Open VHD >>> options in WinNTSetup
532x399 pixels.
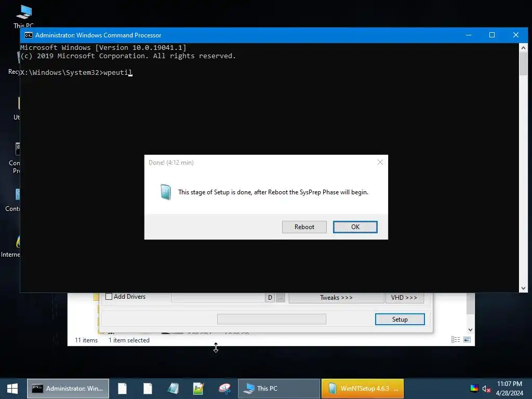[404, 298]
